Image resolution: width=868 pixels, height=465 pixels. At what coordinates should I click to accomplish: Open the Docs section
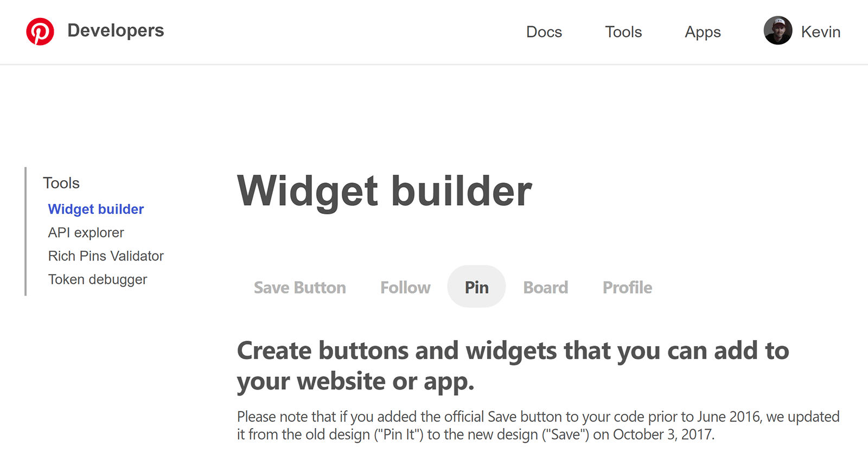click(544, 32)
